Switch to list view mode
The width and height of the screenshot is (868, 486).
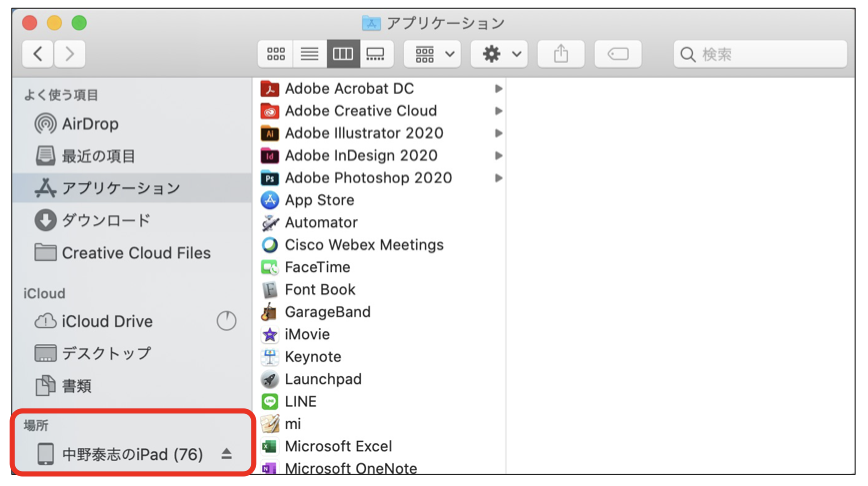(x=309, y=54)
